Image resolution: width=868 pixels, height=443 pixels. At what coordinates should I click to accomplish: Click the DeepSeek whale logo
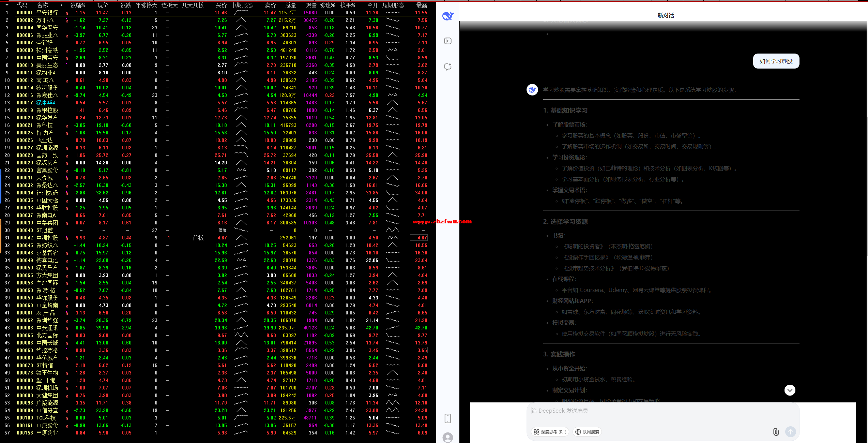(448, 16)
